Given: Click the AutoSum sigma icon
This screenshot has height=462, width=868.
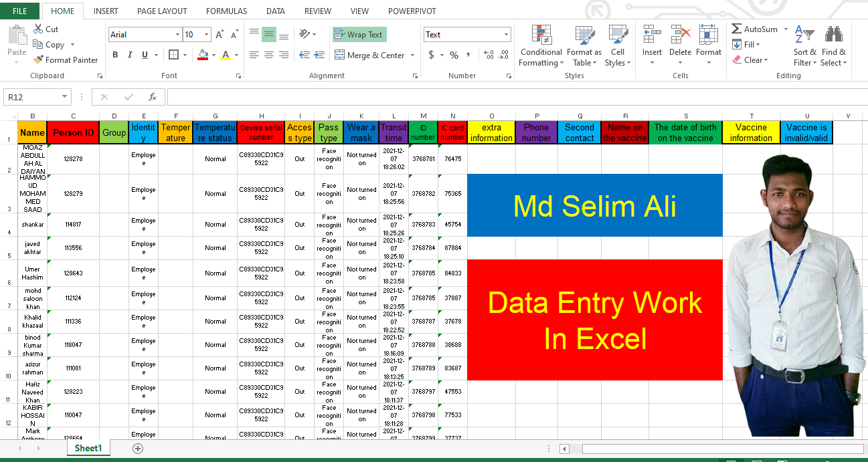Looking at the screenshot, I should pos(736,29).
